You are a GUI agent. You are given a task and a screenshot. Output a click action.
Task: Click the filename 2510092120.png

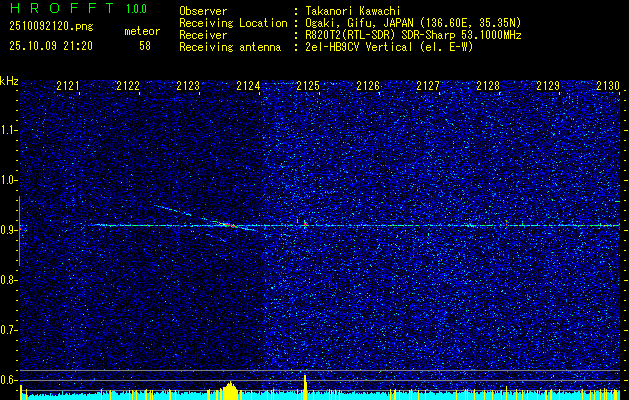(x=51, y=26)
